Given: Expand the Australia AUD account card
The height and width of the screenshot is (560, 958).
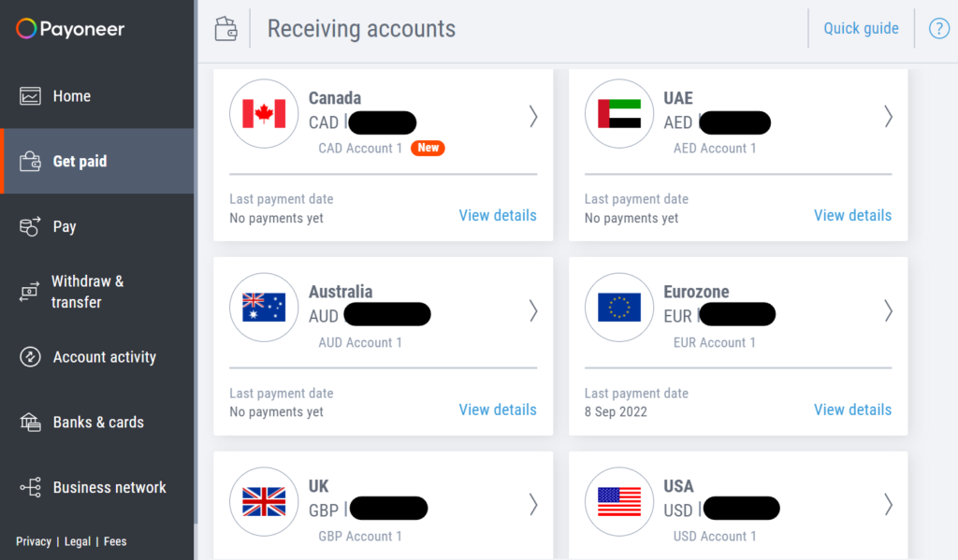Looking at the screenshot, I should pos(532,309).
